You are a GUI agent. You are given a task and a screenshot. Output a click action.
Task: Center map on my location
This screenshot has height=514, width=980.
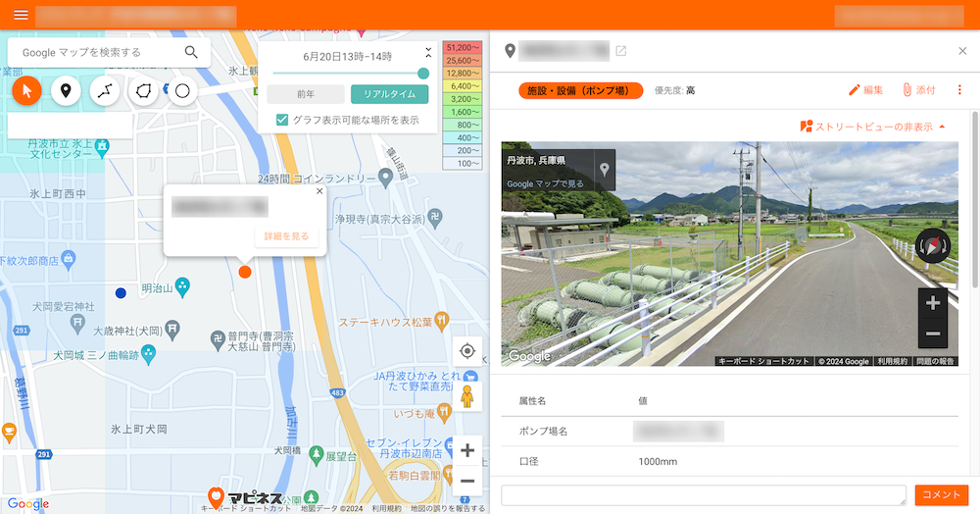[467, 351]
